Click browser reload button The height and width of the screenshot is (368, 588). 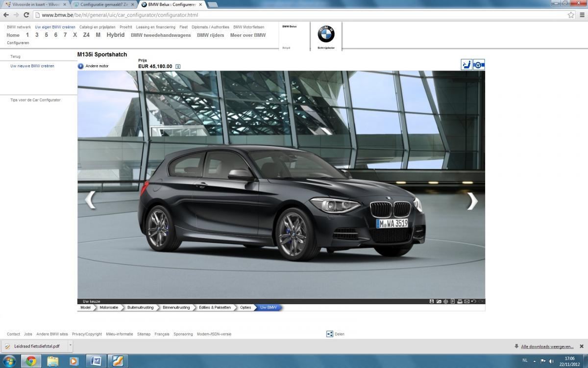27,15
